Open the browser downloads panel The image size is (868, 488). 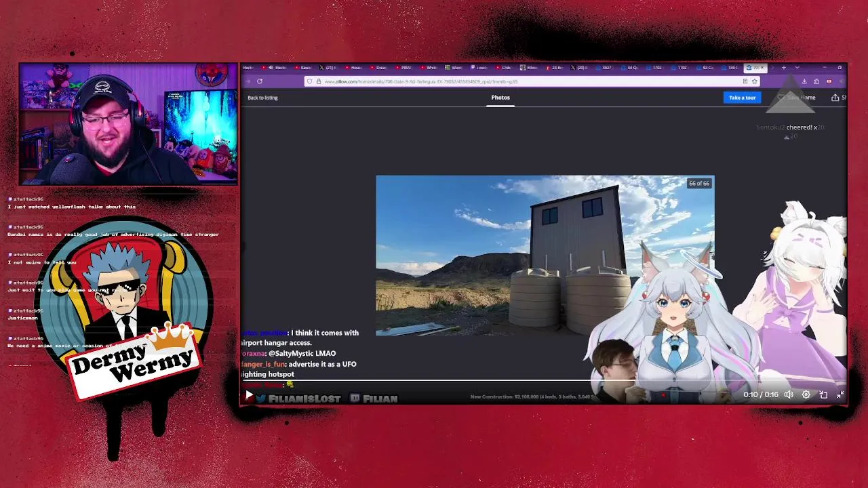coord(804,81)
